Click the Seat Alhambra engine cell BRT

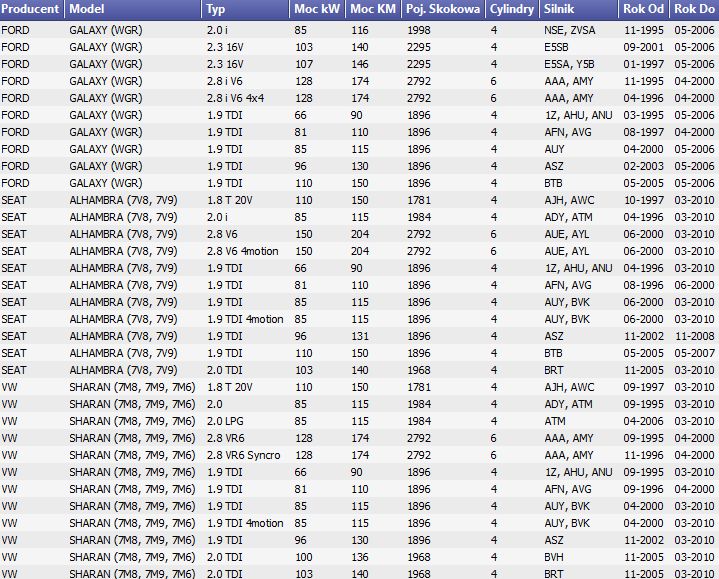(553, 370)
